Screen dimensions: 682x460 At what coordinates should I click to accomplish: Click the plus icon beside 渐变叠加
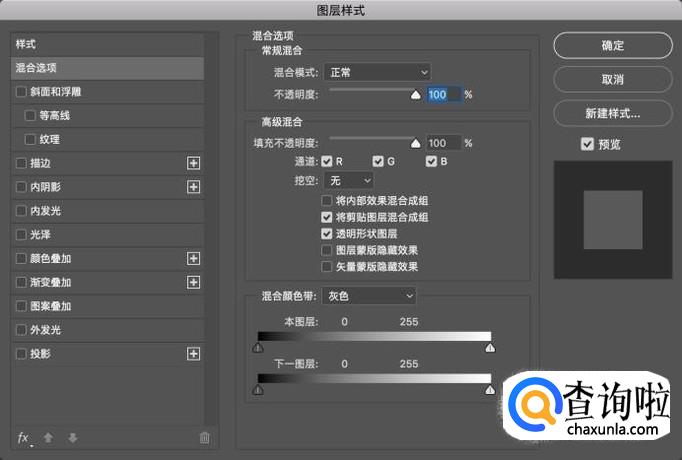click(x=194, y=282)
